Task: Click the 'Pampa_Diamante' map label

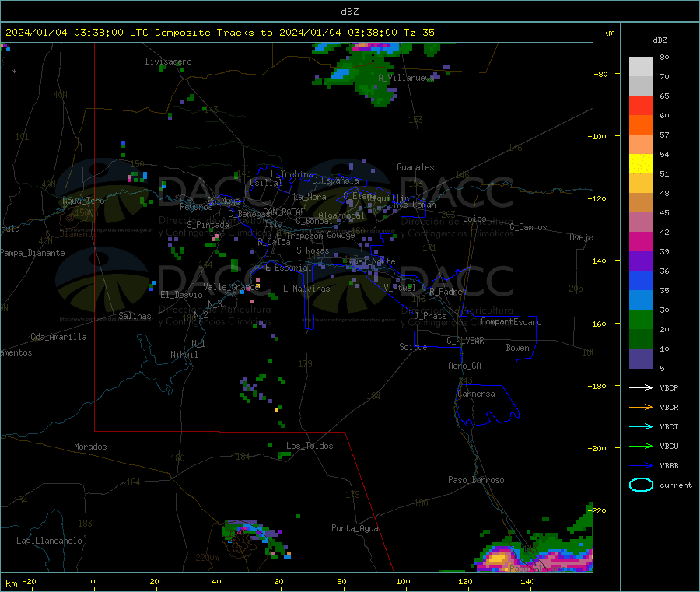Action: click(33, 253)
